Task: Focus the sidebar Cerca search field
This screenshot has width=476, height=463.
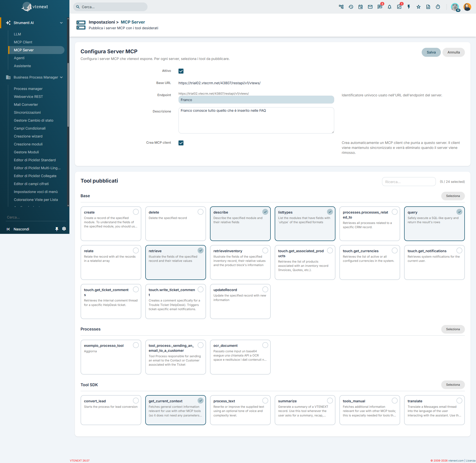Action: (x=36, y=217)
